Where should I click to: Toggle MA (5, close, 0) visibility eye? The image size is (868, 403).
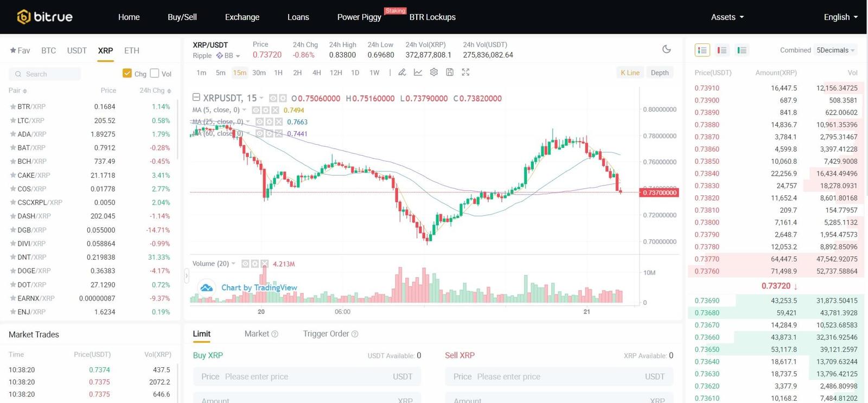(x=256, y=110)
